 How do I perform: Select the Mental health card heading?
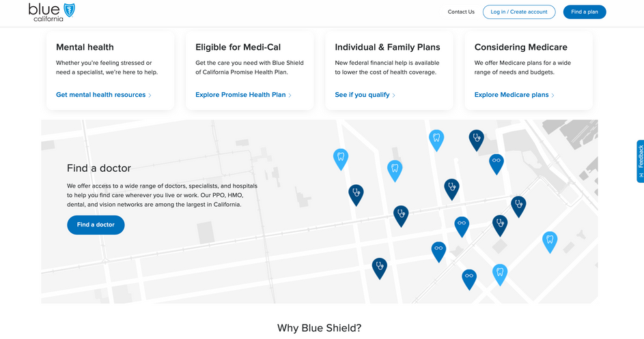pos(85,47)
